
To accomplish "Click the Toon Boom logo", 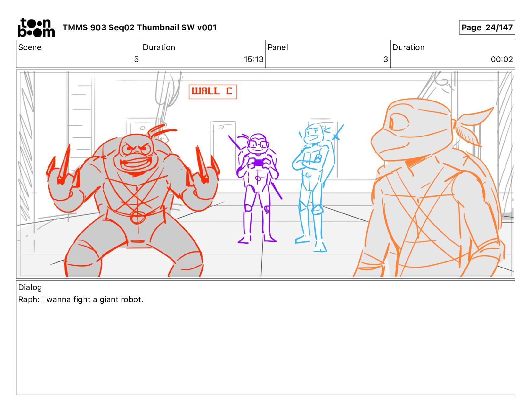I will pos(36,28).
